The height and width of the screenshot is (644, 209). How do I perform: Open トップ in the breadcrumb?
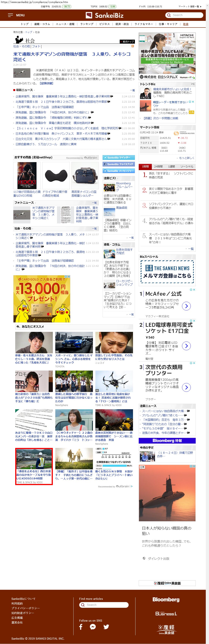pyautogui.click(x=28, y=32)
